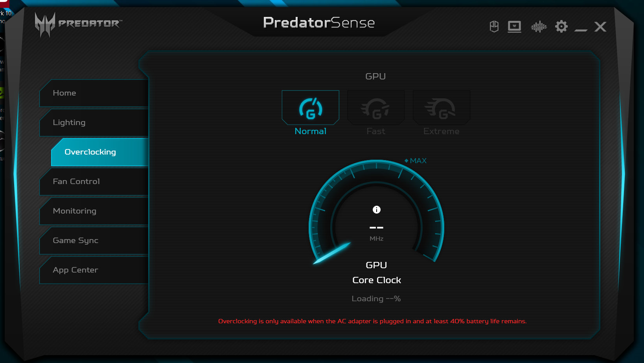
Task: Open Game Sync page
Action: (94, 240)
